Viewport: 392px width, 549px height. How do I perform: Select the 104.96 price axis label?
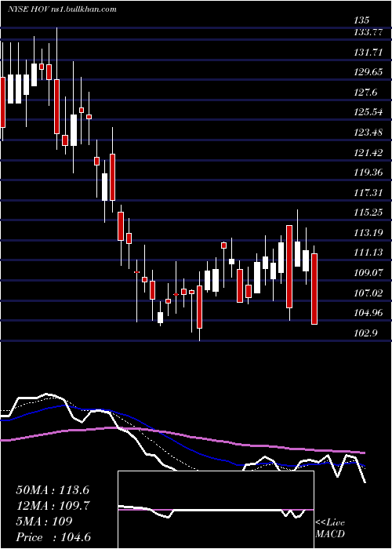pos(368,313)
